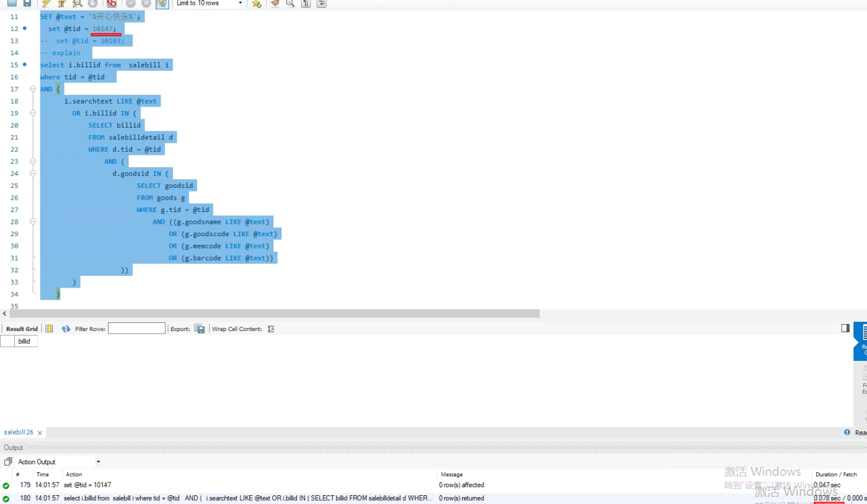867x504 pixels.
Task: Open a SQL script file icon
Action: [x=12, y=3]
